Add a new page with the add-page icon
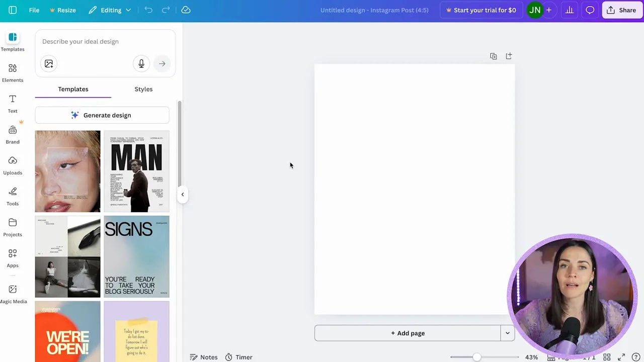644x362 pixels. point(508,56)
